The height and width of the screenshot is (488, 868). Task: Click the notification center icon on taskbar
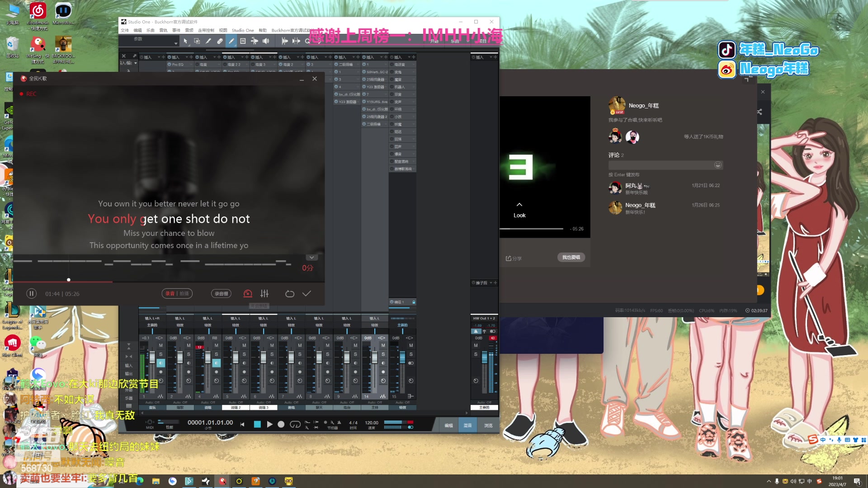857,481
